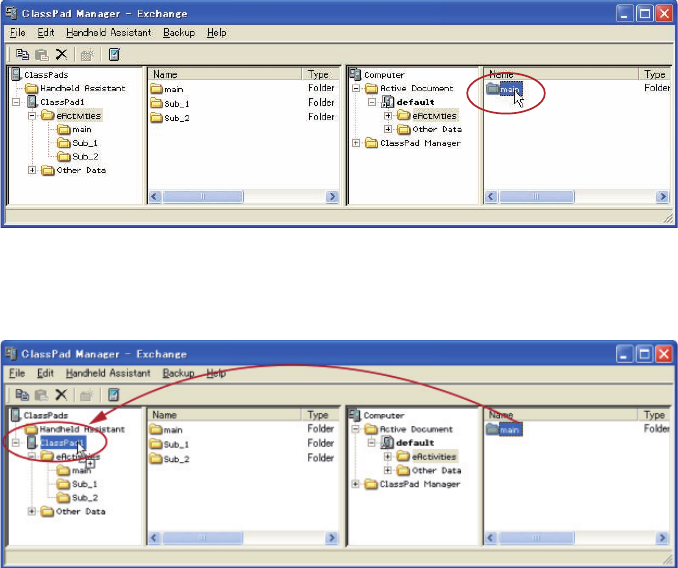Click the greyed-out new folder icon in the upper window toolbar
The width and height of the screenshot is (678, 568).
click(x=87, y=55)
